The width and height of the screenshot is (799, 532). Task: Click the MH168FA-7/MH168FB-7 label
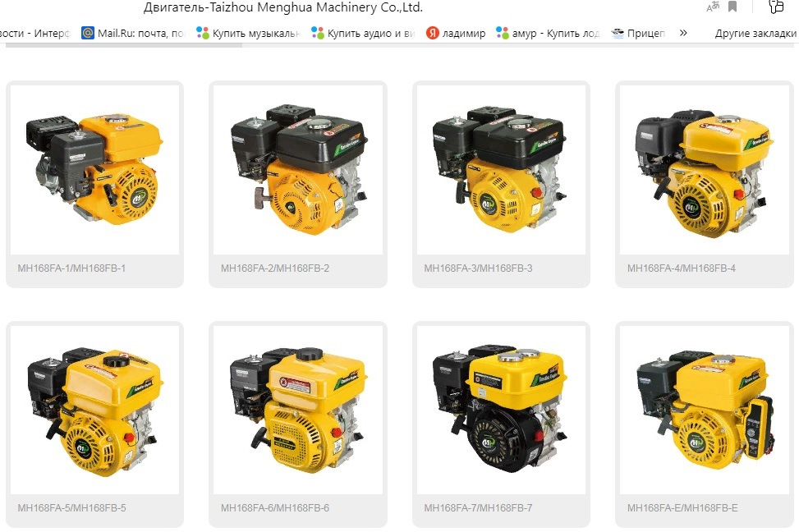(478, 508)
